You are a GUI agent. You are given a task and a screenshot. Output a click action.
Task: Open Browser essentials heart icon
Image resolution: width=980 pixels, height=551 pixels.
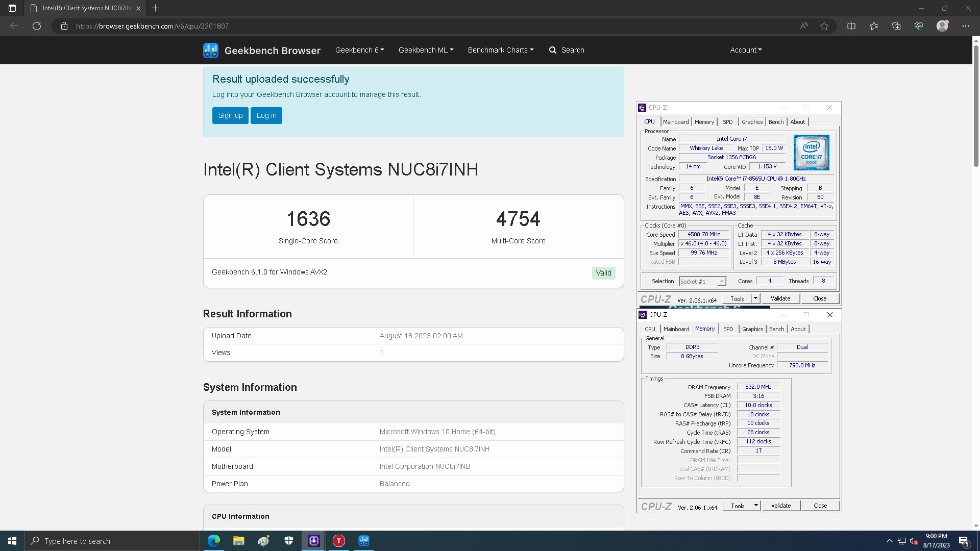click(x=919, y=26)
